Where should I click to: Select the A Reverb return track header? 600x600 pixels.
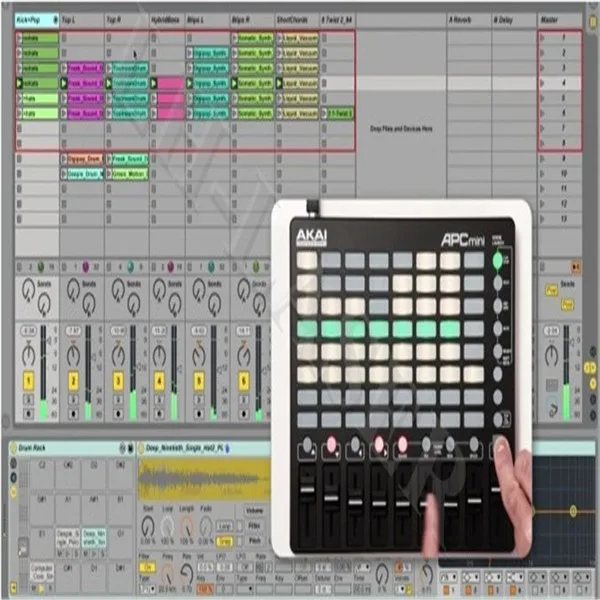click(469, 20)
